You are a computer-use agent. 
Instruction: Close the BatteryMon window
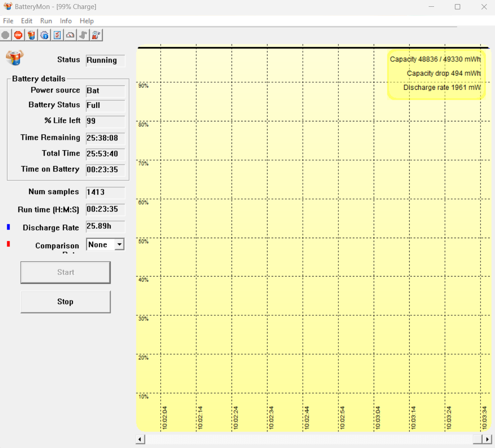pyautogui.click(x=484, y=7)
